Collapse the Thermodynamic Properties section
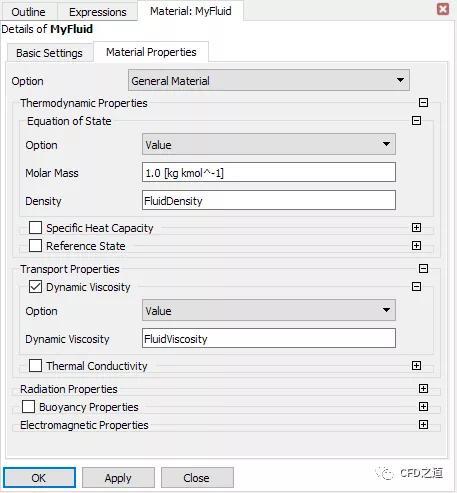Viewport: 457px width, 493px height. coord(423,102)
